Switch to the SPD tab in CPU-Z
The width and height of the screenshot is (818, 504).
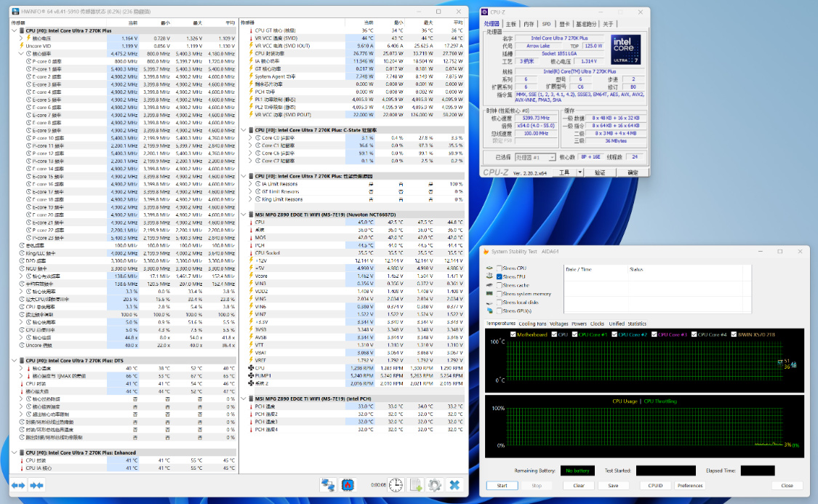[x=546, y=24]
